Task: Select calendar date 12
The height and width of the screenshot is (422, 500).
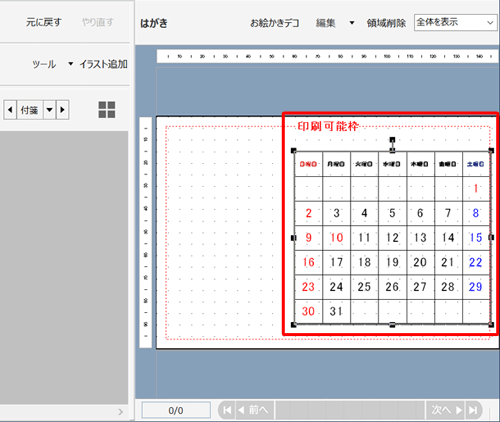Action: coord(392,238)
